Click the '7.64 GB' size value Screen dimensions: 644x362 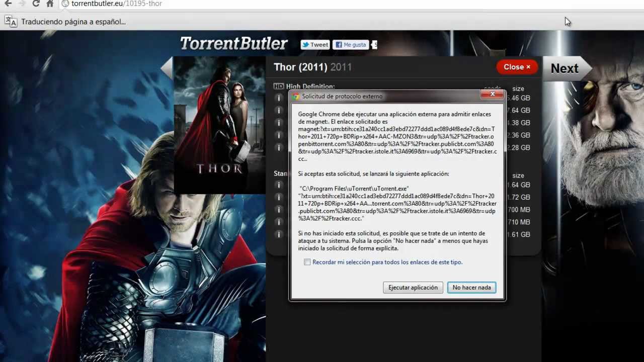coord(518,110)
